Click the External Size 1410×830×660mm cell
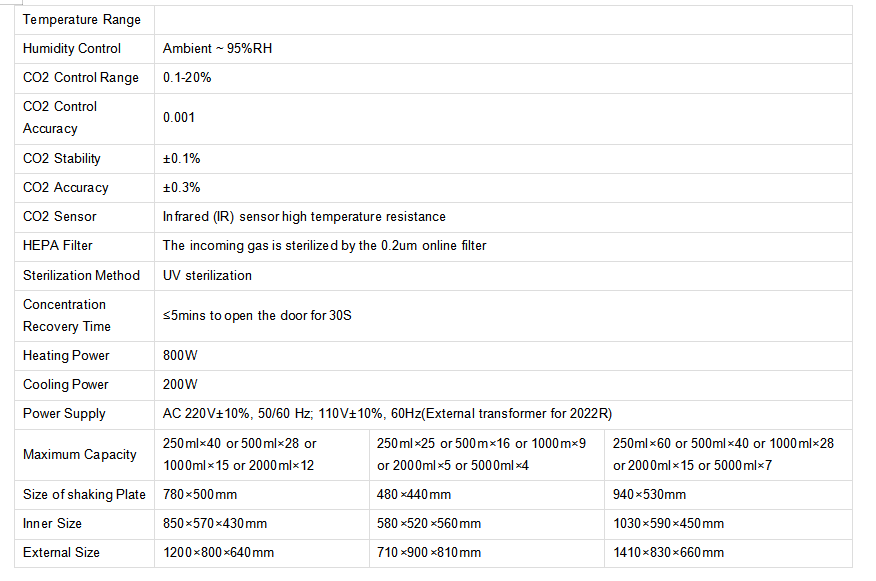Viewport: 876px width, 581px height. pyautogui.click(x=728, y=553)
